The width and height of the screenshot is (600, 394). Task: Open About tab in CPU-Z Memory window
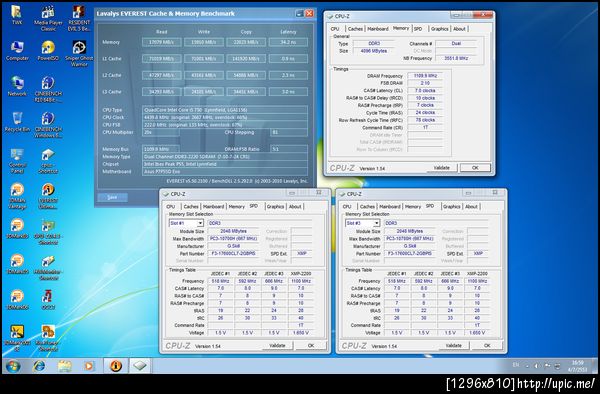(x=459, y=29)
